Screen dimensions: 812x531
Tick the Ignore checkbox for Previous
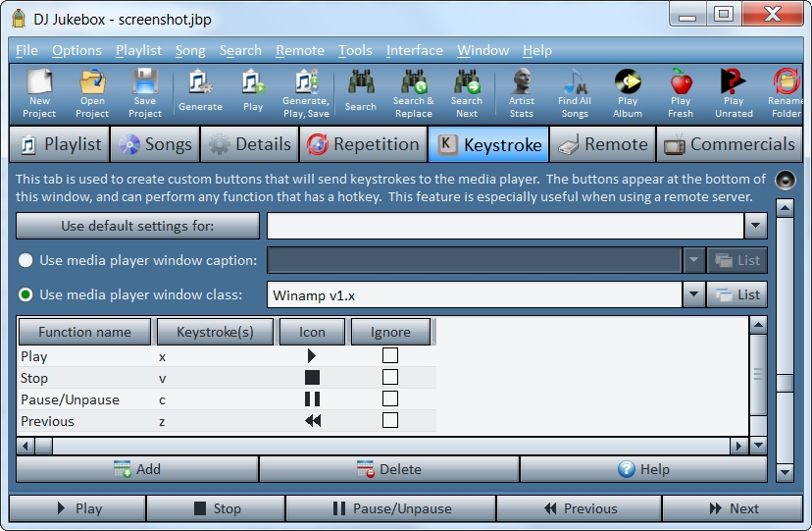390,420
